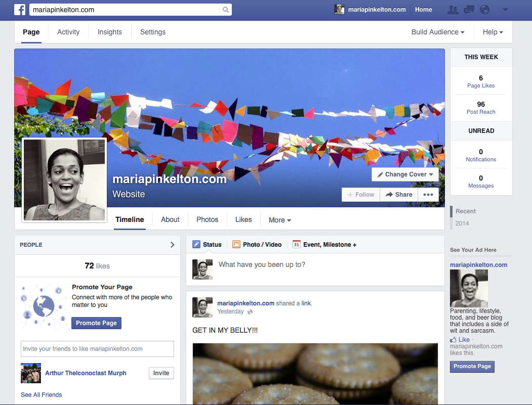Switch to the Insights tab
This screenshot has height=405, width=532.
[x=109, y=32]
